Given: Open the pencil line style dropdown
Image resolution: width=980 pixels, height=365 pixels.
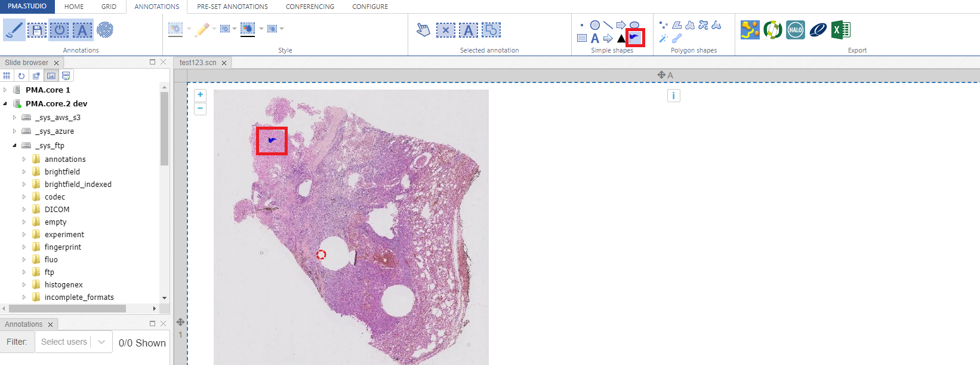Looking at the screenshot, I should coord(215,29).
